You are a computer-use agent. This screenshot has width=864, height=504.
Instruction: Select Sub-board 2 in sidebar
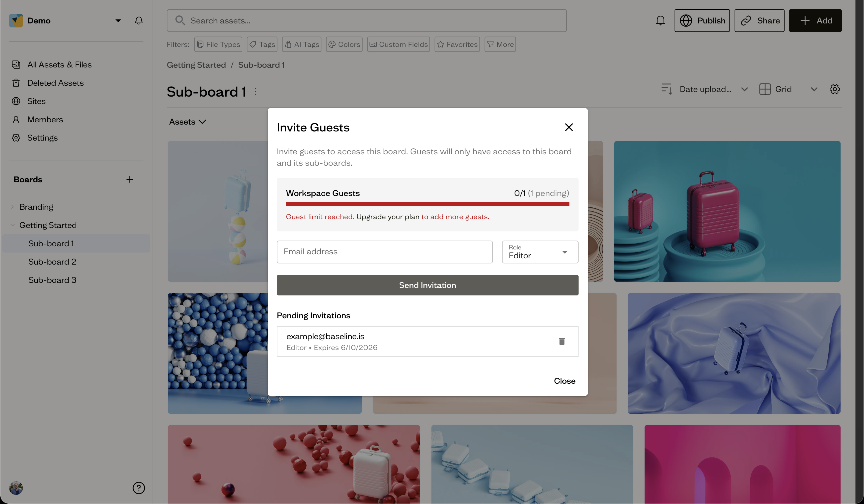tap(52, 262)
